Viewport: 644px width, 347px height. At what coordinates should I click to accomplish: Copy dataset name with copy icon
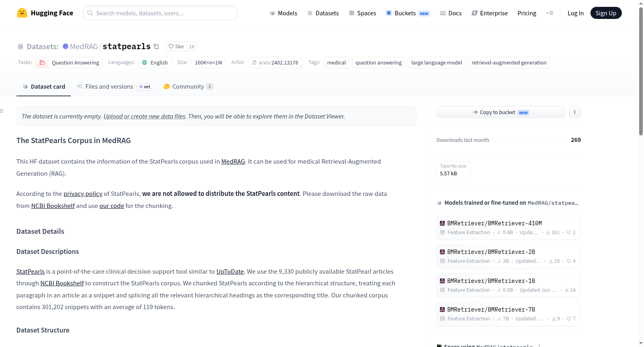(156, 46)
